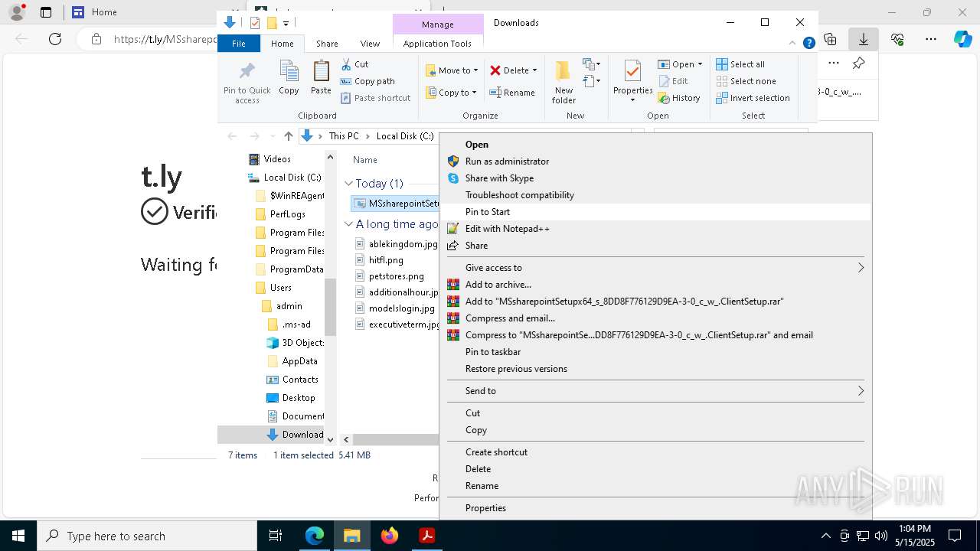Click the Explorer help question mark icon
This screenshot has height=551, width=980.
pyautogui.click(x=808, y=44)
